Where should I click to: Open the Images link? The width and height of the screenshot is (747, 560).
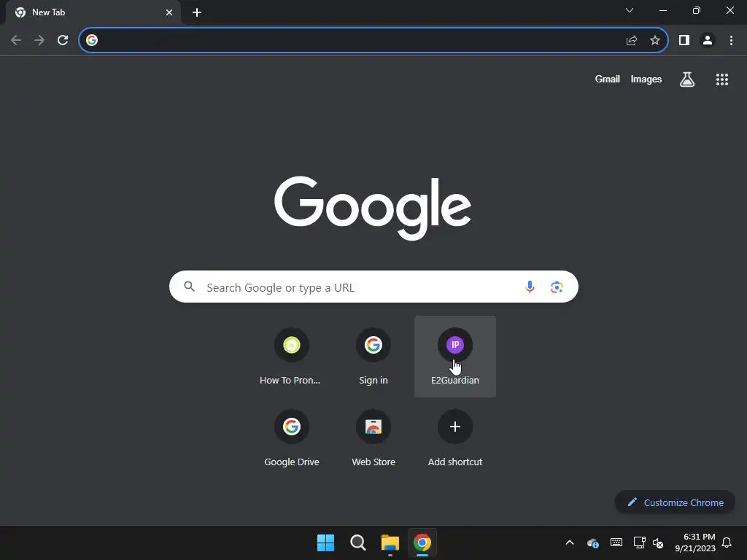(646, 79)
